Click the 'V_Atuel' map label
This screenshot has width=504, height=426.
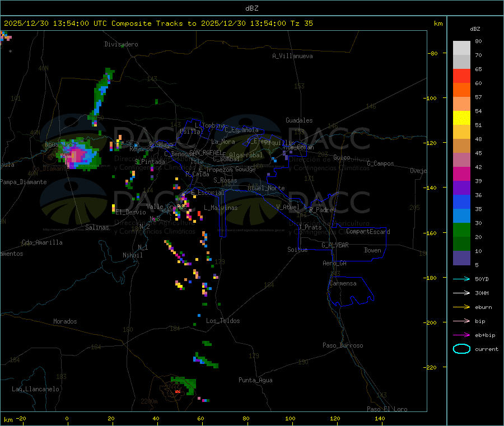(x=288, y=208)
